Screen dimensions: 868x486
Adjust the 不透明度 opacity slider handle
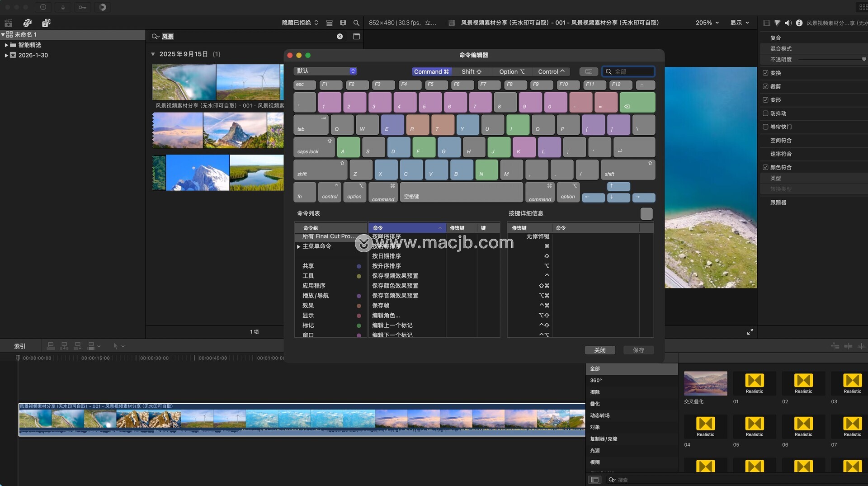click(x=863, y=59)
